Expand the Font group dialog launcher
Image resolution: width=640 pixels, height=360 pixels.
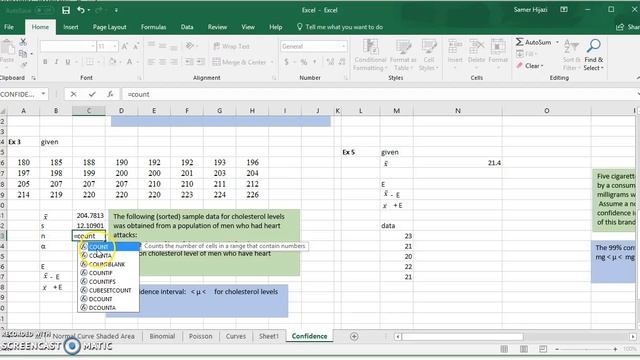140,78
